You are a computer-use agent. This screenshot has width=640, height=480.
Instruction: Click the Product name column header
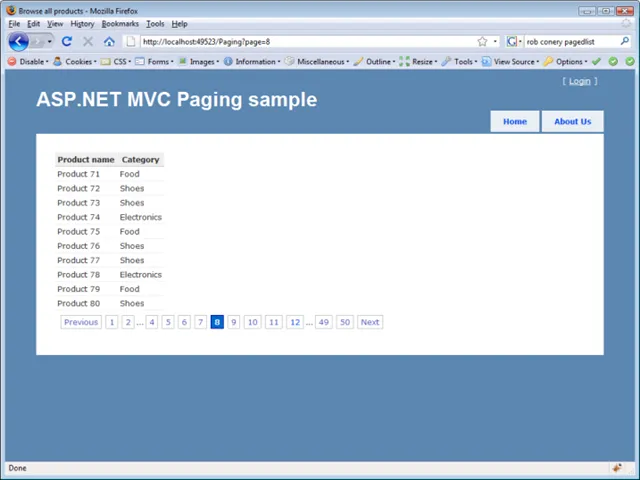click(x=86, y=160)
